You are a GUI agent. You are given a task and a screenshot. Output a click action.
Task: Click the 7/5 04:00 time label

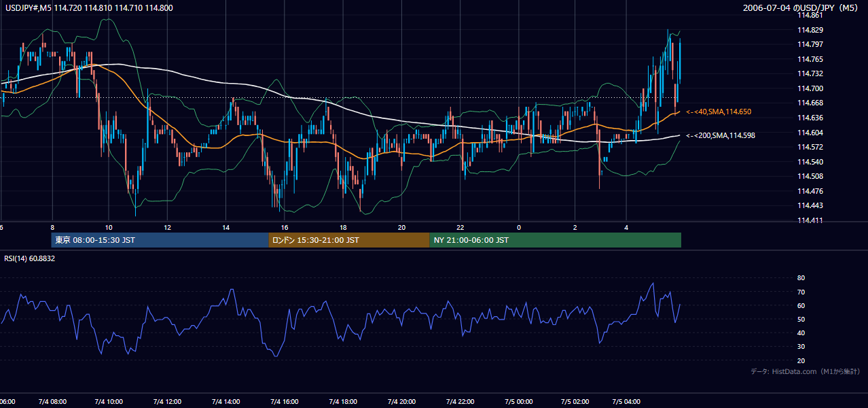(627, 402)
